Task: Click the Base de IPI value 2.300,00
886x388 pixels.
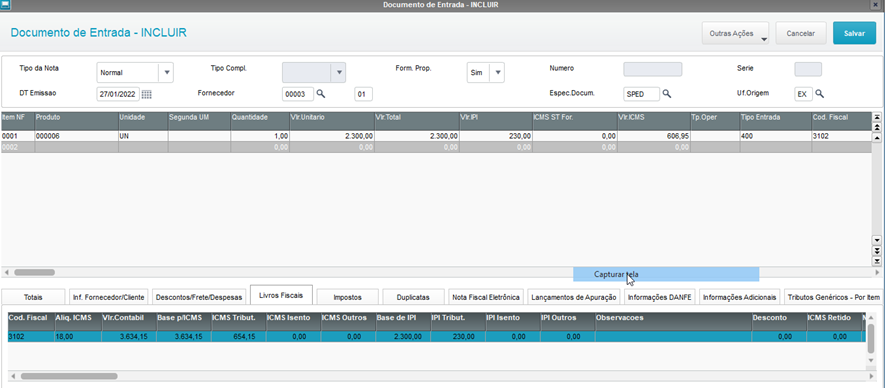Action: (402, 336)
